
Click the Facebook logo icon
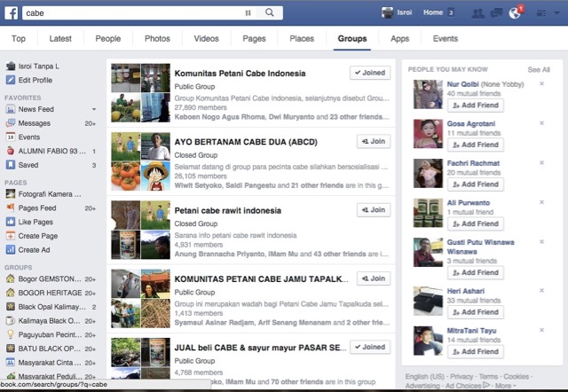click(11, 13)
